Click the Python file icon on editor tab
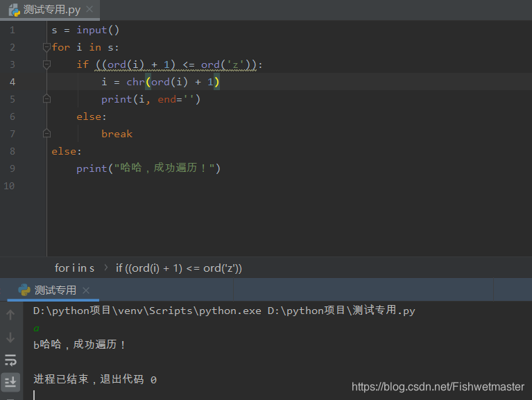Screen dimensions: 532x400 15,10
